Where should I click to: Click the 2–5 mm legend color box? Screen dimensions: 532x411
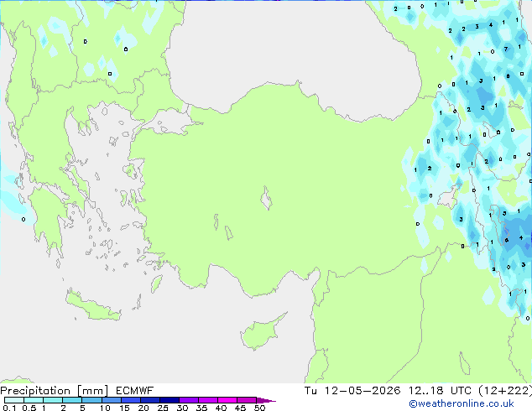pos(72,400)
